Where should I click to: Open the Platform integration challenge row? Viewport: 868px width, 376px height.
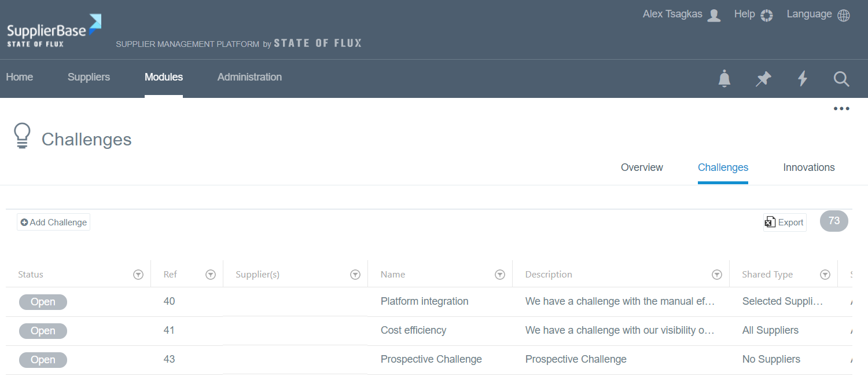(424, 301)
